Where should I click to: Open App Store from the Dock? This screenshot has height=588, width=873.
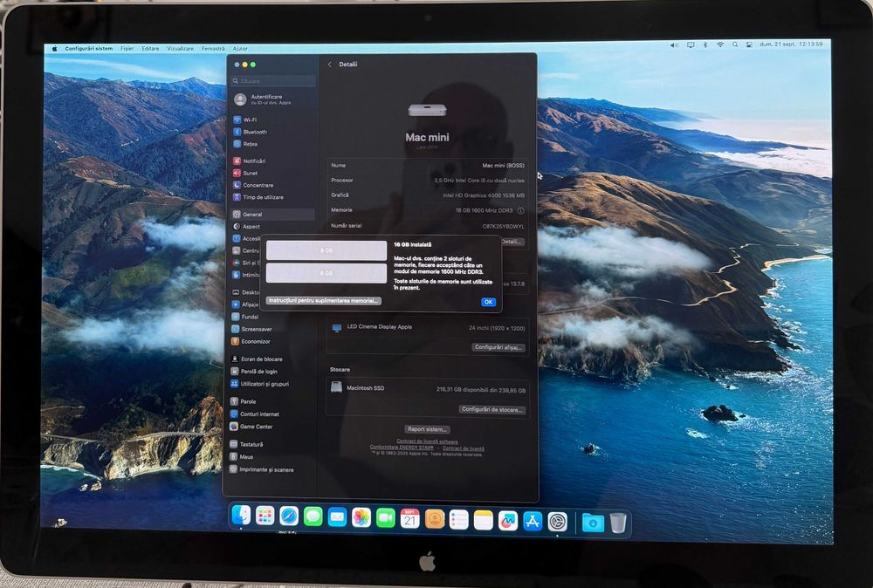[x=533, y=521]
